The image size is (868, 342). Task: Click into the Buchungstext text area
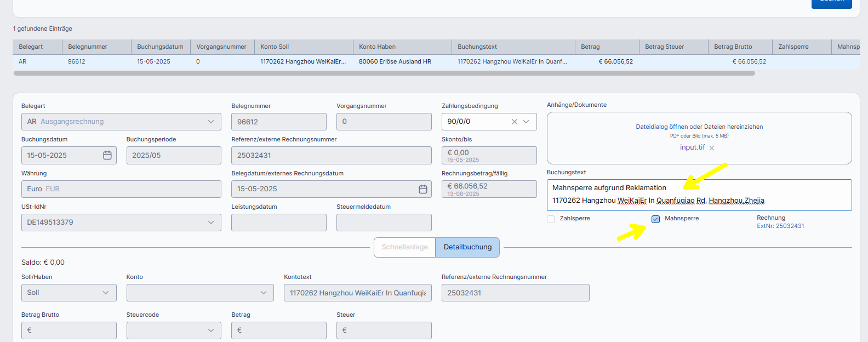699,195
